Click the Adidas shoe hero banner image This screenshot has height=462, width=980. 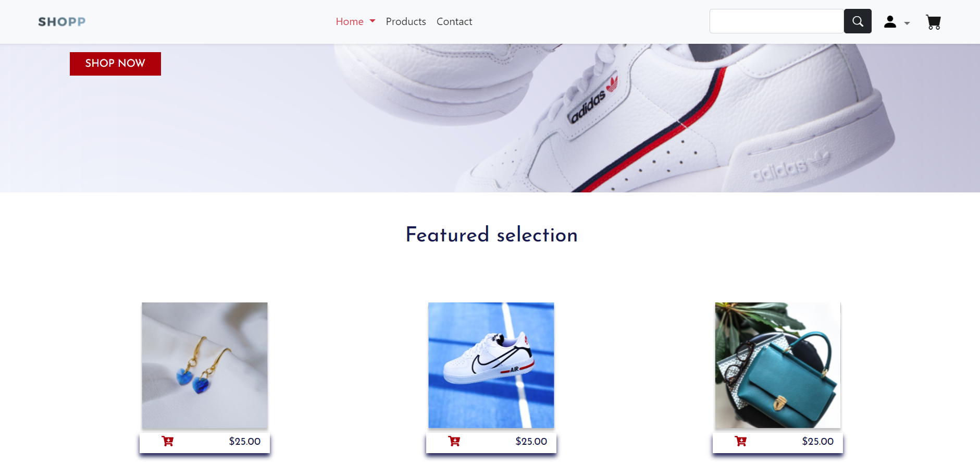coord(490,118)
